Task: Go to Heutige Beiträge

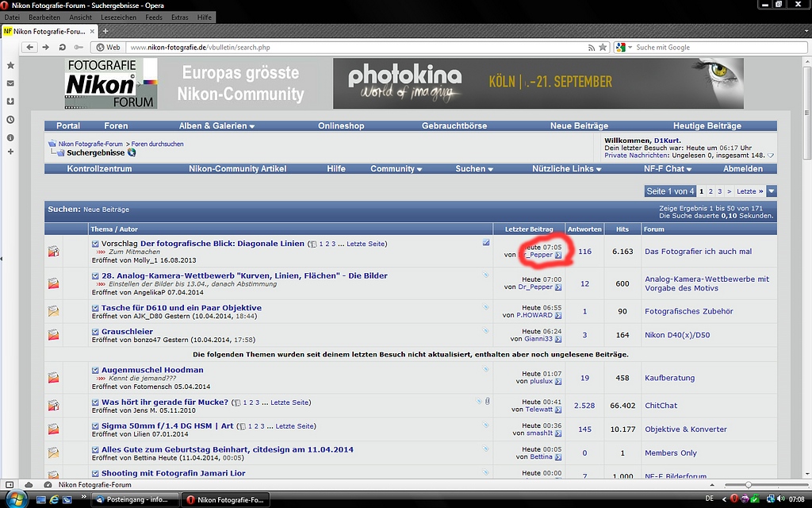Action: (x=707, y=126)
